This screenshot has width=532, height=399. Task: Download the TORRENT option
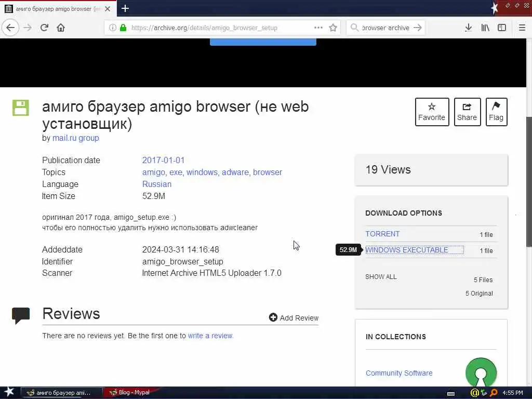pyautogui.click(x=382, y=234)
